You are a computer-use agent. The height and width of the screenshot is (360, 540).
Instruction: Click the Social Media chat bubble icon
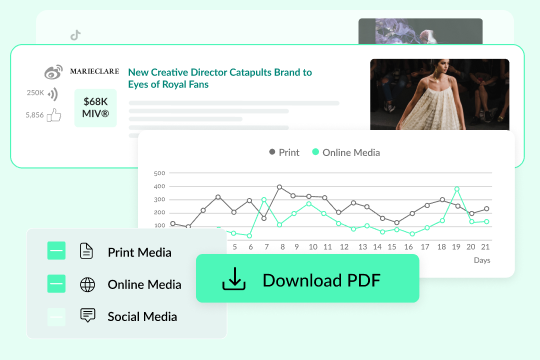click(x=87, y=315)
